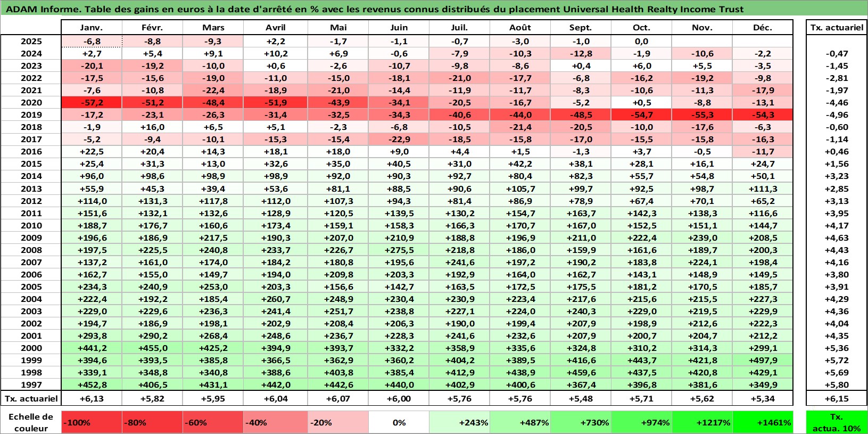Select the 'Mars' column header
868x434 pixels.
point(213,28)
